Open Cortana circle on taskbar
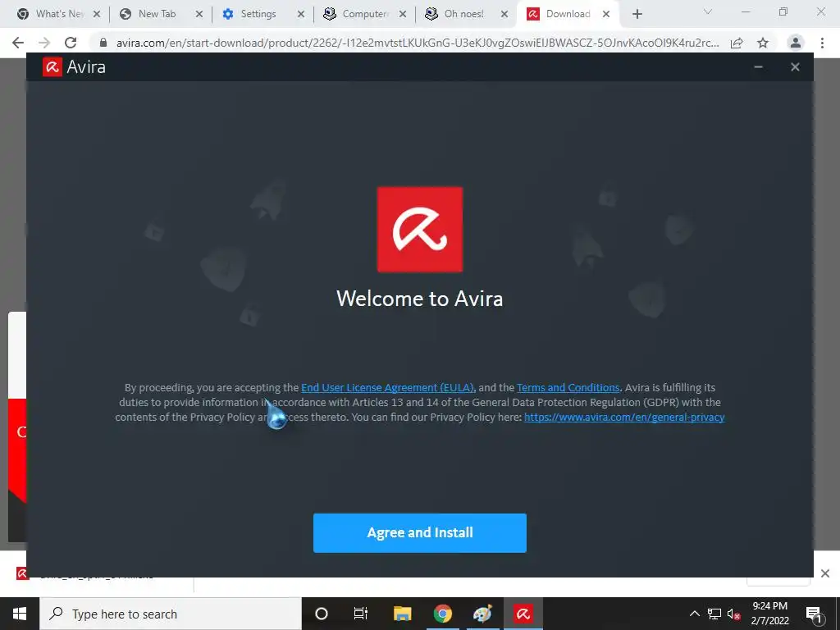 tap(322, 614)
